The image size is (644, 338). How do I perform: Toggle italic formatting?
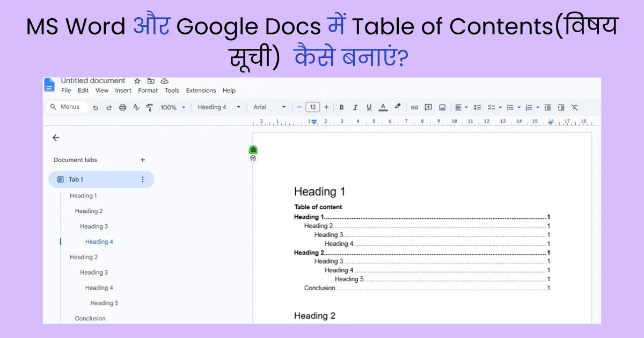tap(355, 107)
